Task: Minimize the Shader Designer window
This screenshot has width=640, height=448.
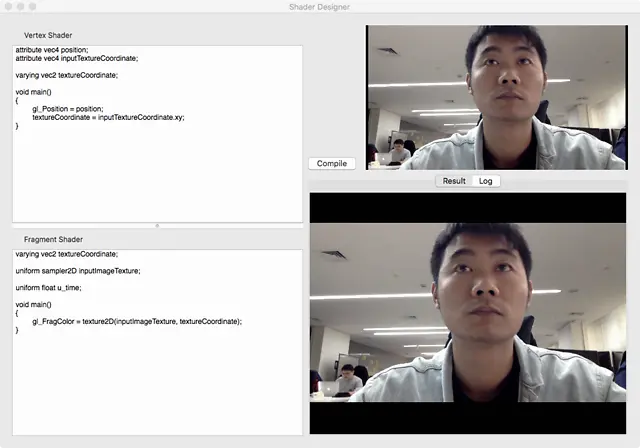Action: [x=21, y=6]
